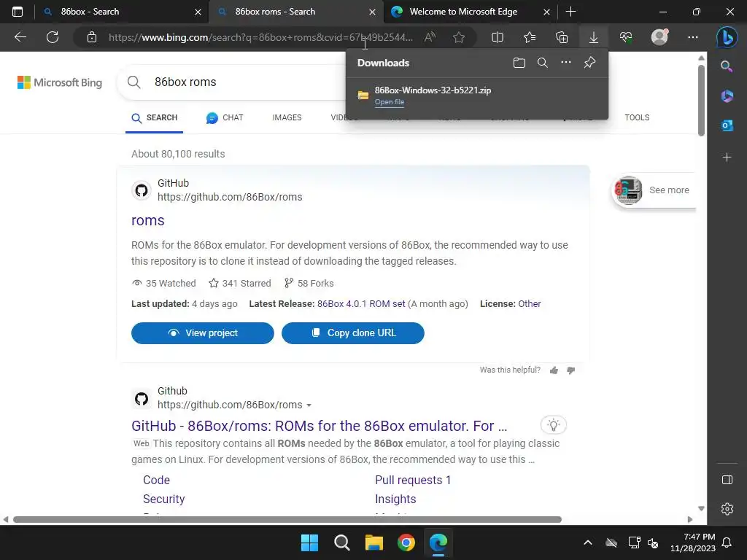Open downloads folder icon in Downloads panel

coord(519,63)
